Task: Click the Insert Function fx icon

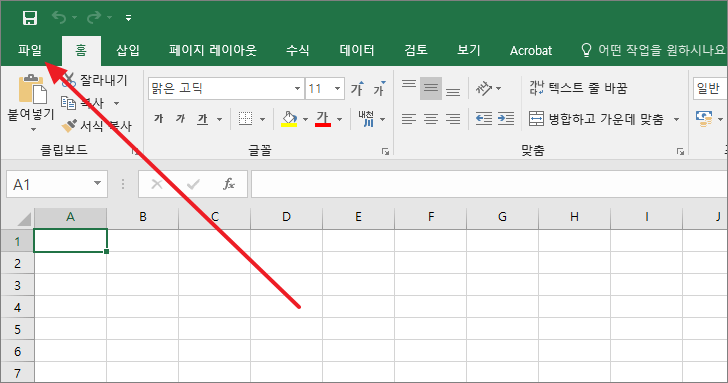Action: (x=229, y=184)
